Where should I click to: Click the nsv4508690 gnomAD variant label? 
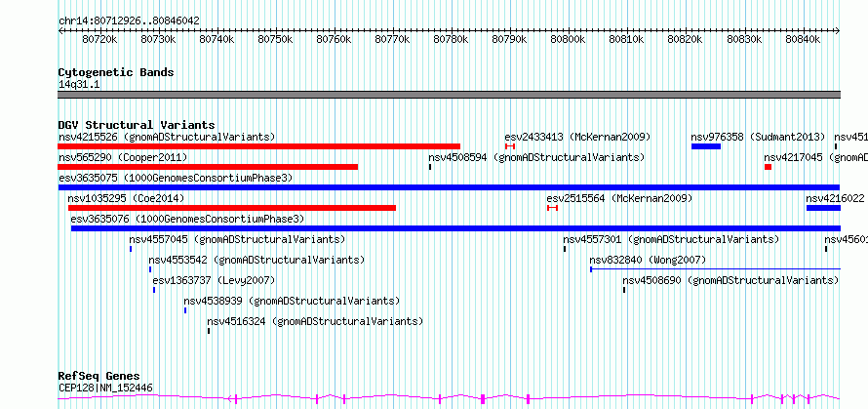click(730, 280)
